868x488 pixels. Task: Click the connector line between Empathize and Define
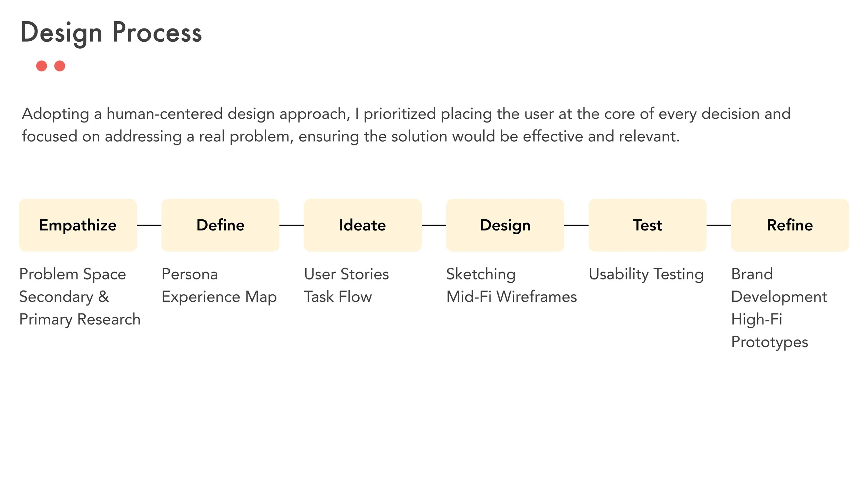(x=149, y=225)
